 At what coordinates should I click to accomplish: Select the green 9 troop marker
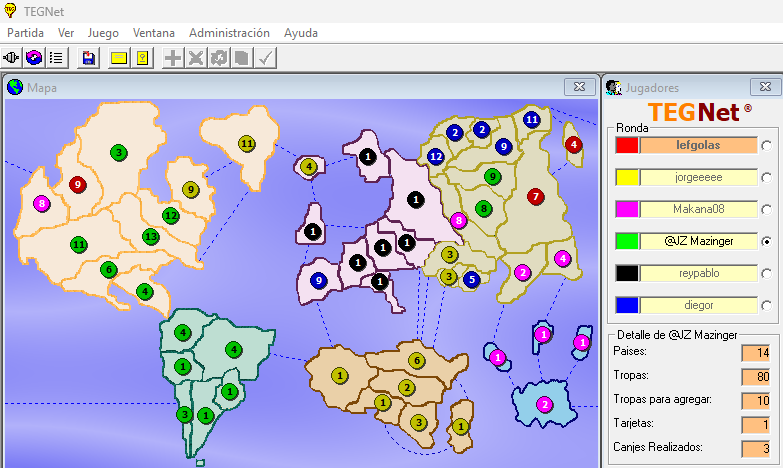(x=492, y=176)
